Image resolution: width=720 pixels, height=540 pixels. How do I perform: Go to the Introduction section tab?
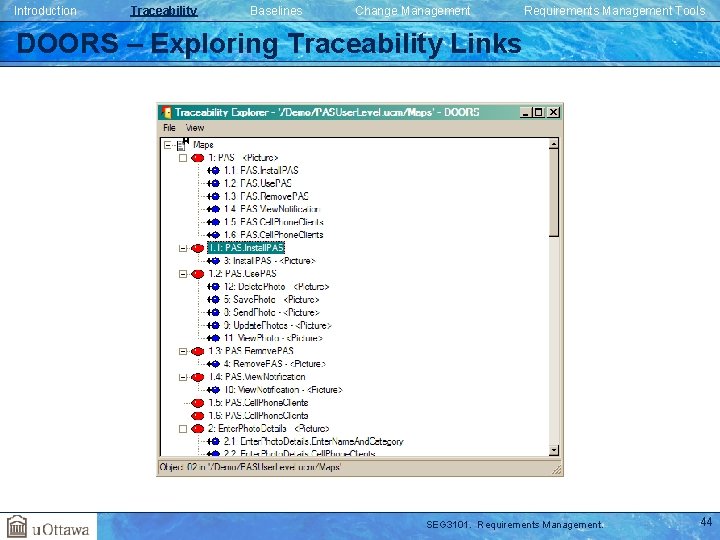coord(45,11)
